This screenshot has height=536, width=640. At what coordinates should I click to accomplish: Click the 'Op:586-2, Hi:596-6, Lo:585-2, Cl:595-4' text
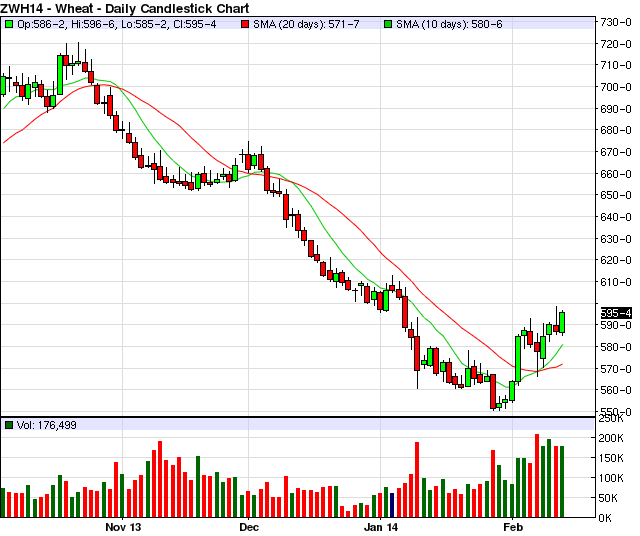coord(117,24)
